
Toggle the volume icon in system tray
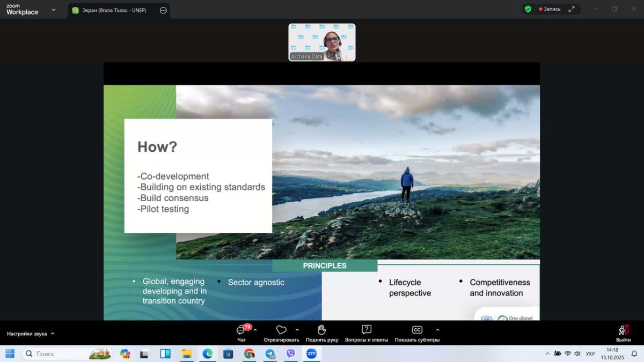[x=577, y=353]
